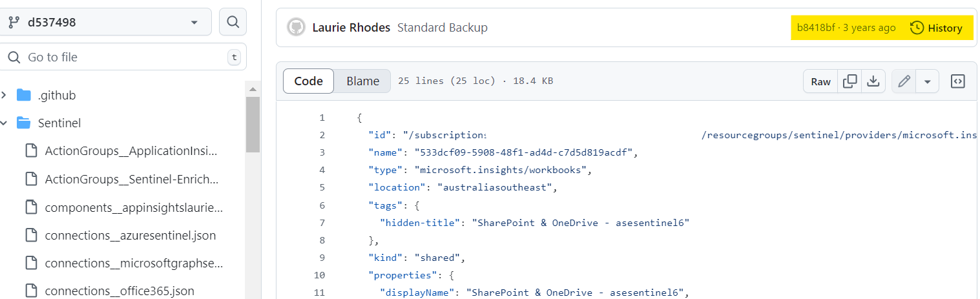The height and width of the screenshot is (299, 980).
Task: Open more edit options dropdown arrow
Action: pos(928,81)
